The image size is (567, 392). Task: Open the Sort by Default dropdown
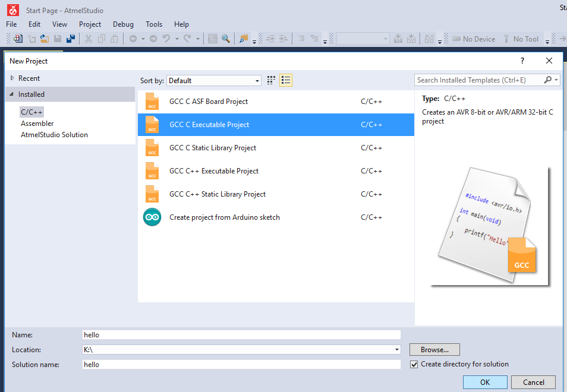(214, 81)
